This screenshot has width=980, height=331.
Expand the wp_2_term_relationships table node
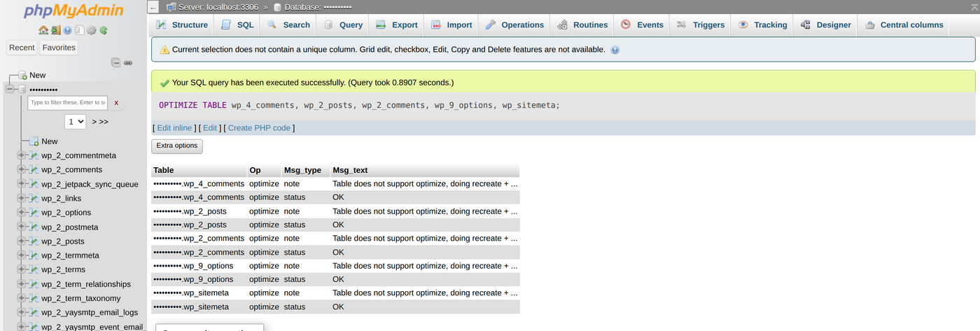[x=22, y=284]
